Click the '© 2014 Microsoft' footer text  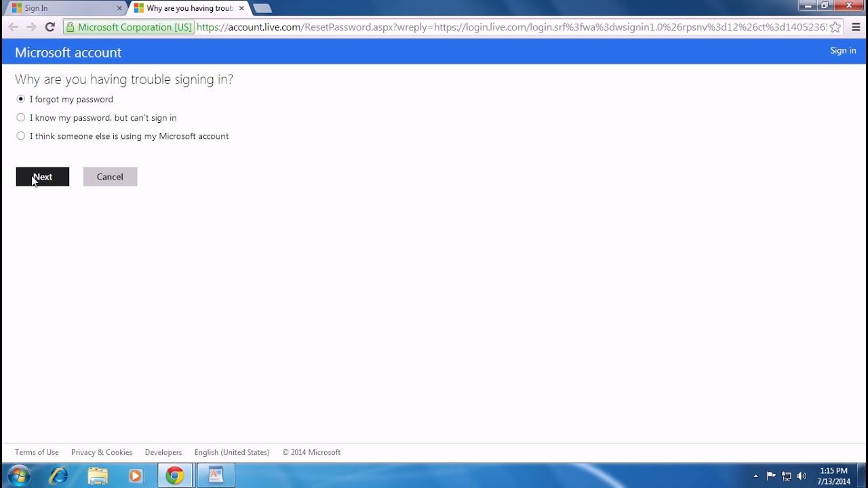[x=312, y=452]
